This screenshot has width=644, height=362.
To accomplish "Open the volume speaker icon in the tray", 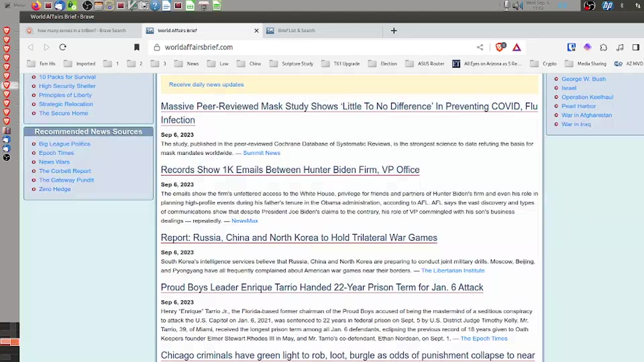I will tap(517, 6).
